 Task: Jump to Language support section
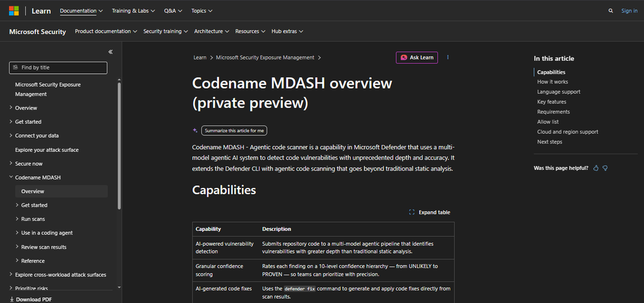click(558, 92)
